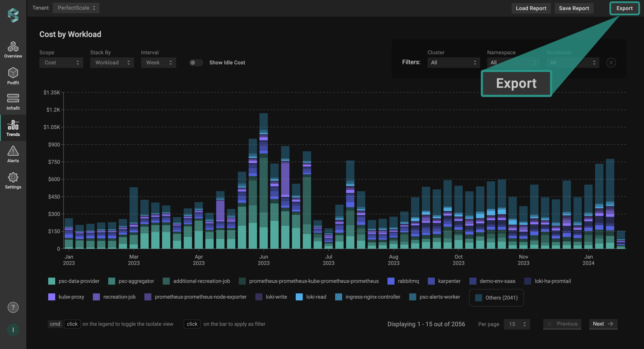Open the PerfectScale tenant selector
Image resolution: width=644 pixels, height=349 pixels.
(76, 8)
